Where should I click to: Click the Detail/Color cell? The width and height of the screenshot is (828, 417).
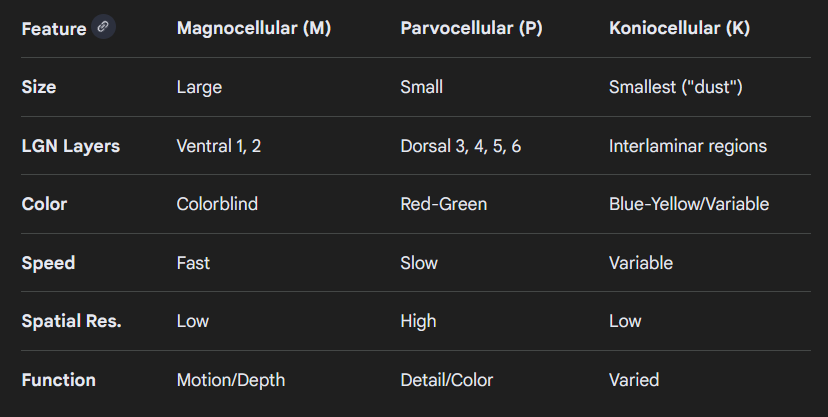[x=446, y=380]
